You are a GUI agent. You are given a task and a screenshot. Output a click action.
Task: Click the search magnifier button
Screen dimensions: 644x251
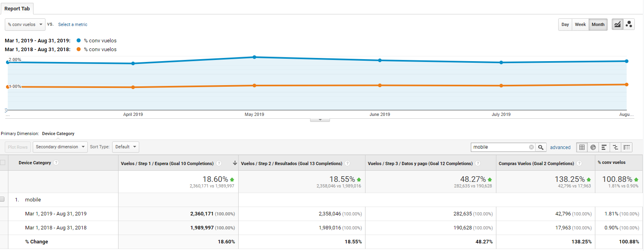(541, 147)
